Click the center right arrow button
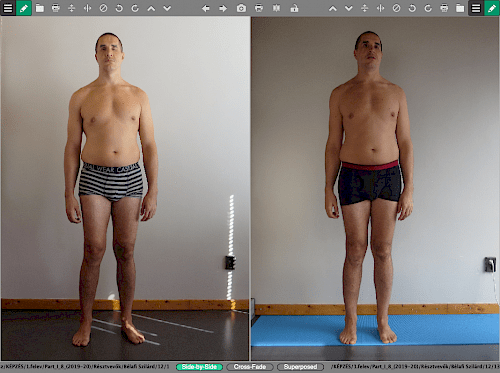Screen dimensions: 500x373 [x=223, y=8]
